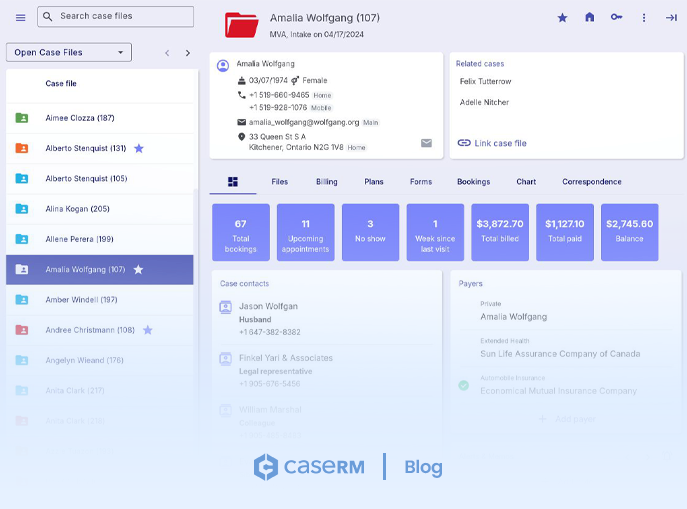Click the Link case file link
687x509 pixels.
492,143
